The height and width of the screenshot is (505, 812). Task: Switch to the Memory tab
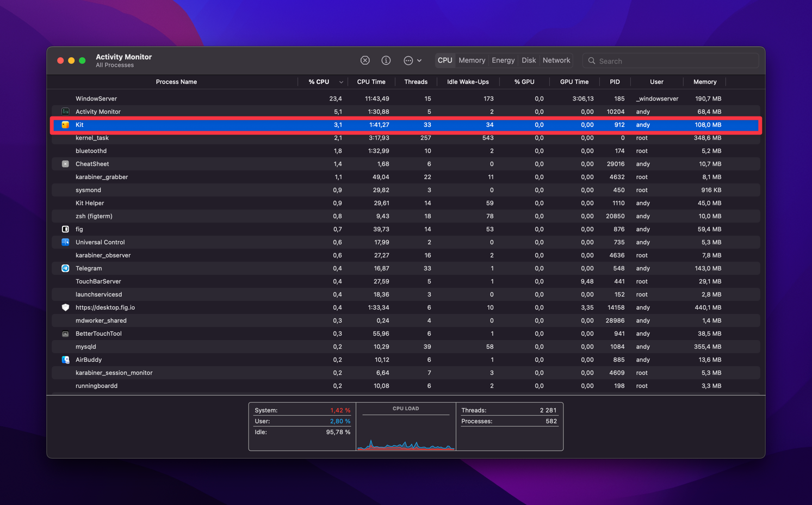click(472, 60)
